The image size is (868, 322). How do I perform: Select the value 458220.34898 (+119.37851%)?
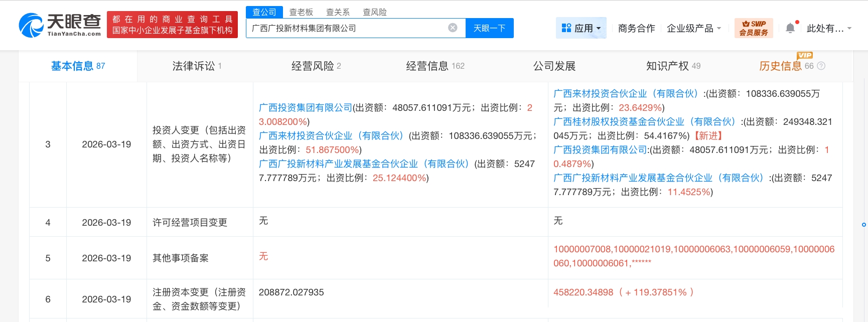(x=624, y=292)
